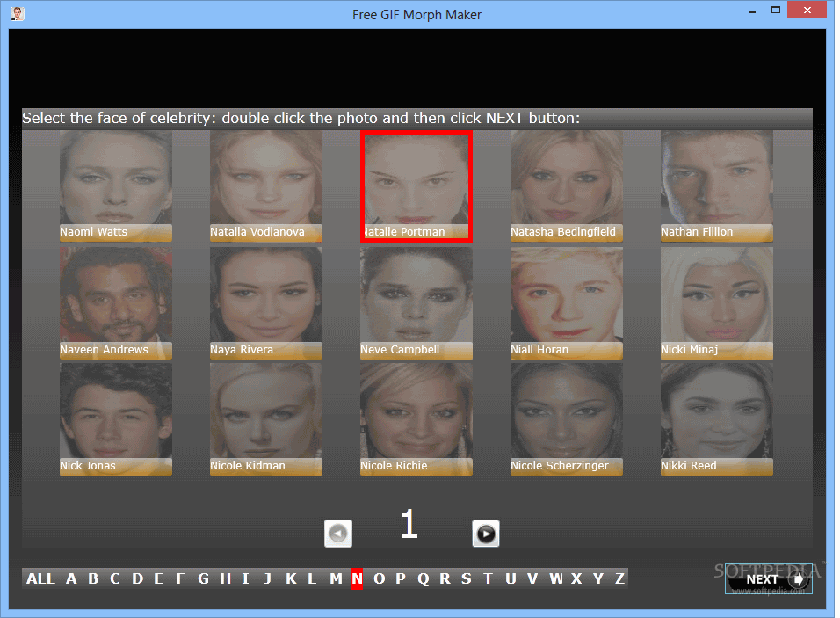Select the Nicole Kidman photo
Image resolution: width=840 pixels, height=618 pixels.
click(266, 419)
